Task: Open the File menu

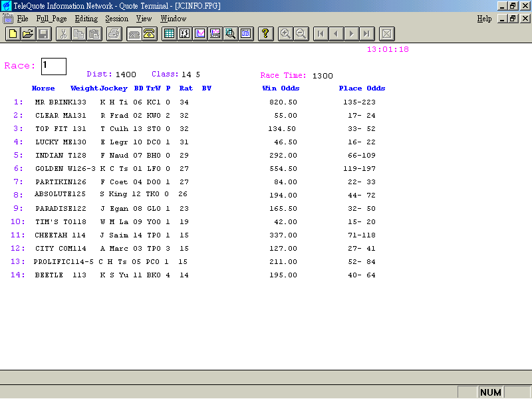Action: point(23,19)
